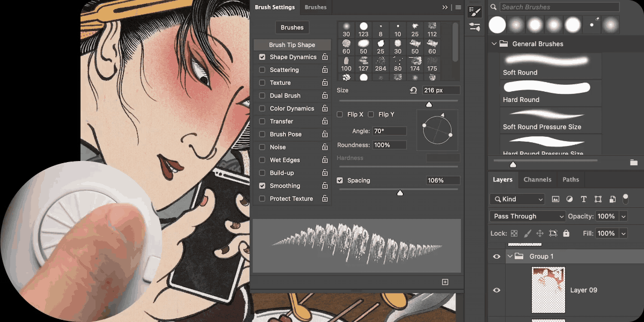Check the Flip X checkbox
Screen dimensions: 644x322
[340, 114]
